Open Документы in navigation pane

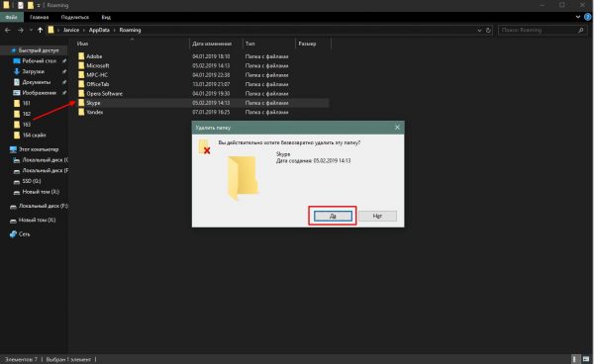pos(37,82)
